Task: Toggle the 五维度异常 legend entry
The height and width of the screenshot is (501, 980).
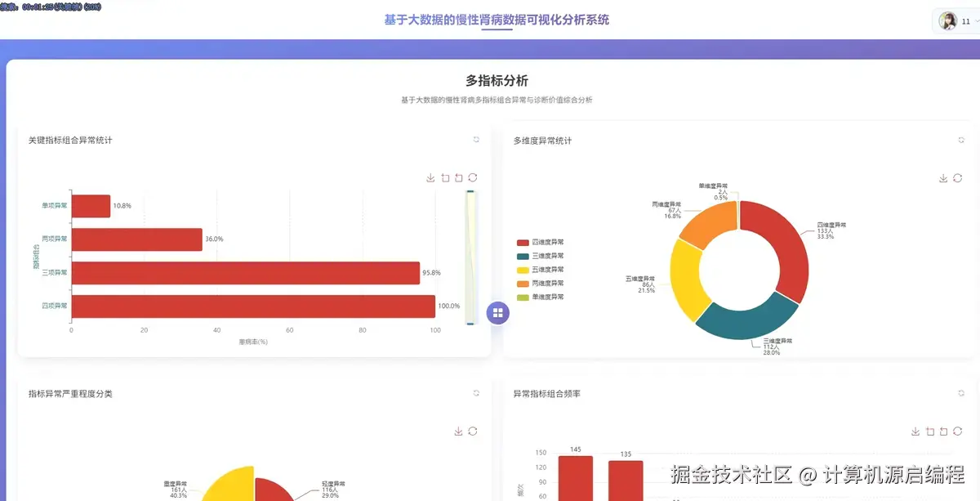Action: (540, 270)
